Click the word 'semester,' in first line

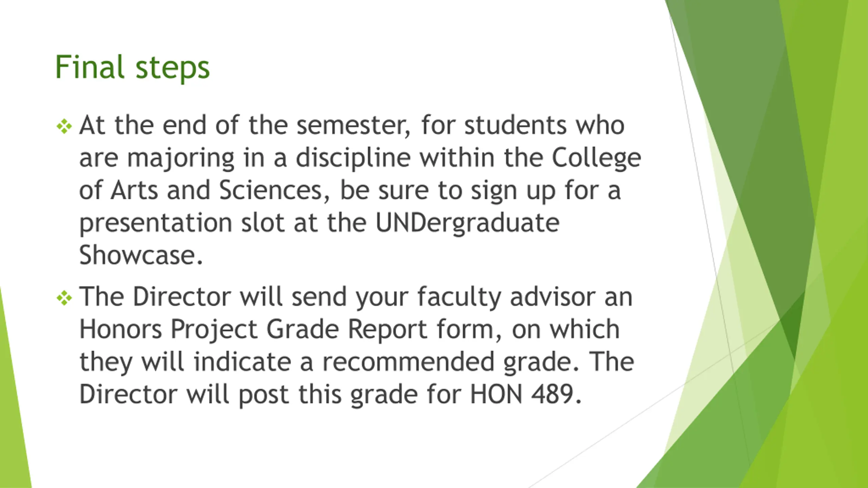(354, 126)
